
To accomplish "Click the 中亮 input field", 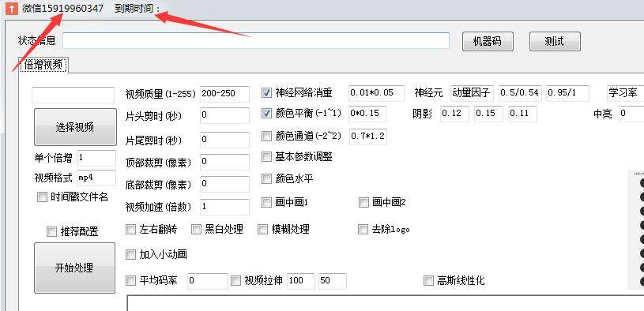I will click(631, 114).
